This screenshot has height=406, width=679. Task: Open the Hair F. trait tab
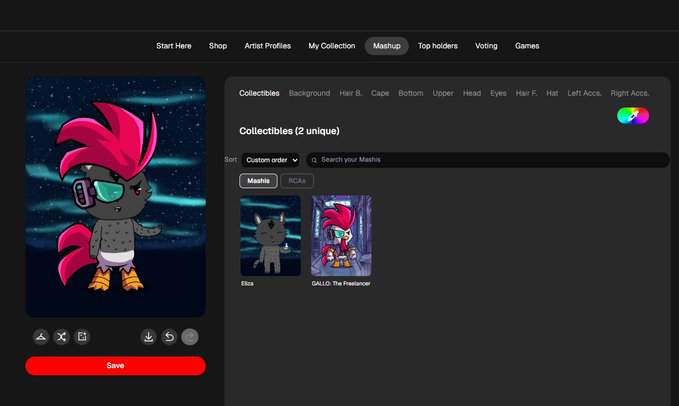(x=526, y=93)
